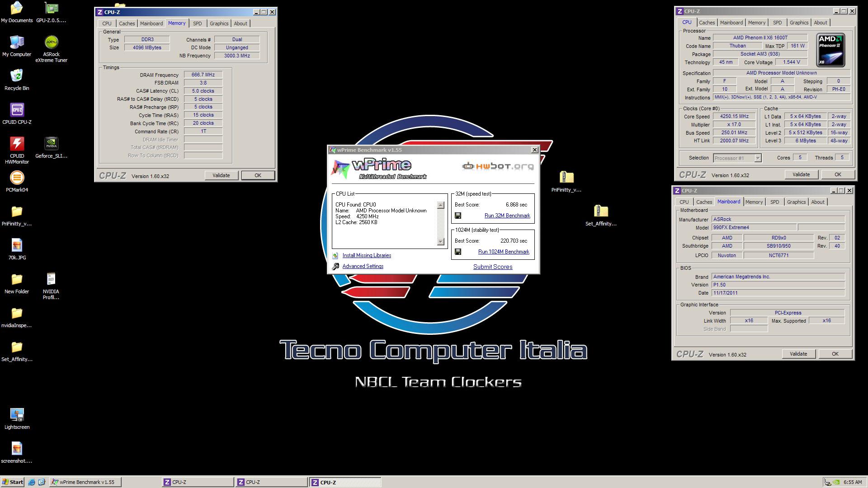Launch CPUID CPU-Z desktop shortcut
Screen dimensions: 868x488
click(x=17, y=114)
